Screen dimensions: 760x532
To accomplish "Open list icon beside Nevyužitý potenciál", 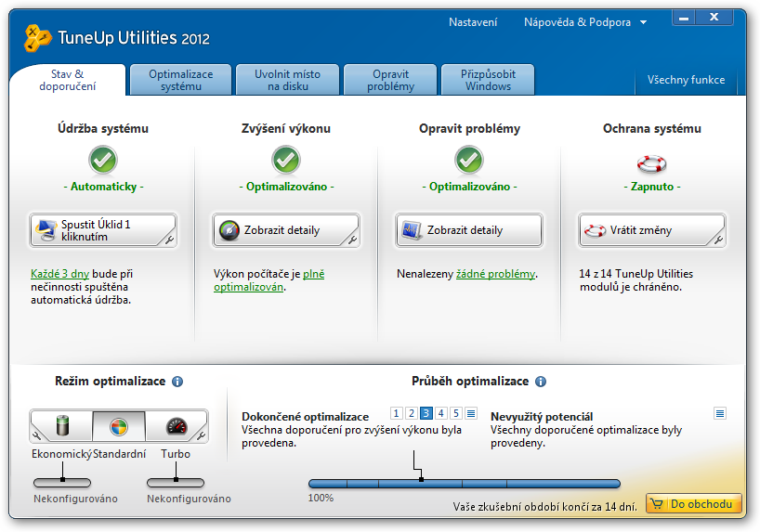I will (x=720, y=413).
